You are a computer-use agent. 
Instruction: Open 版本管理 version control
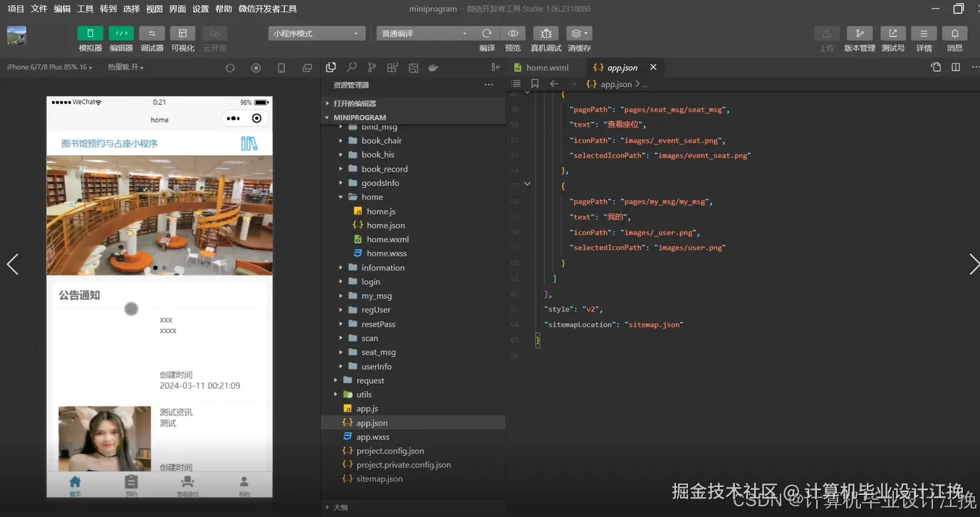pos(860,33)
